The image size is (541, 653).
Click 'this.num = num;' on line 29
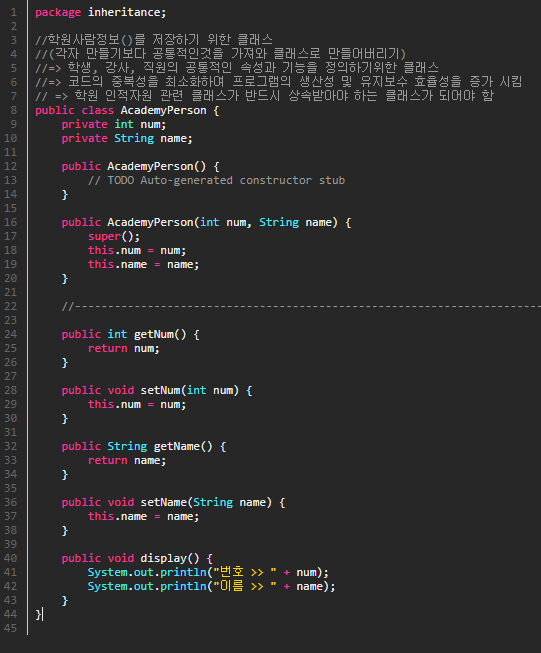tap(137, 404)
